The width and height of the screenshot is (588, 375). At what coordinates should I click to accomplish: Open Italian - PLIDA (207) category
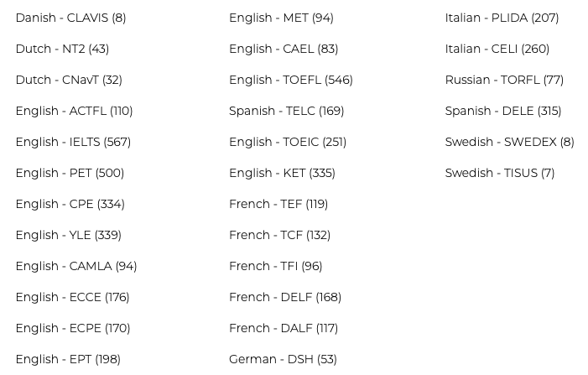[502, 18]
